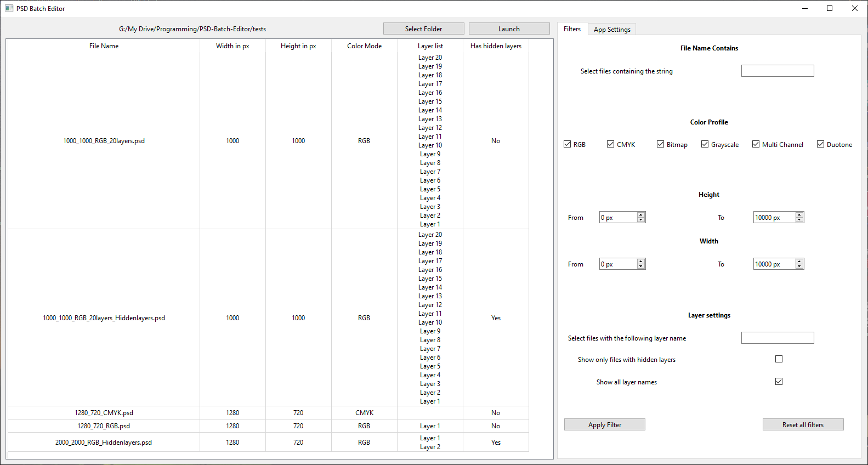Click the Color Mode column header
Screen dimensions: 868x465
click(x=364, y=46)
